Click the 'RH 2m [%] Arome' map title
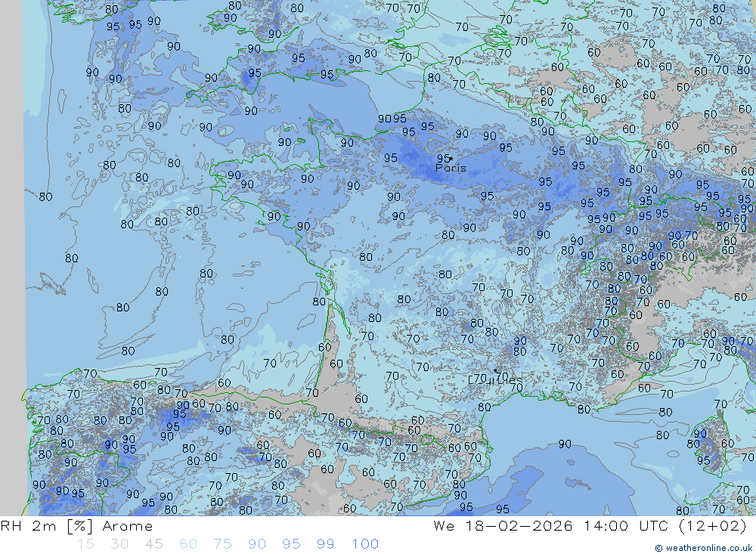 coord(76,526)
